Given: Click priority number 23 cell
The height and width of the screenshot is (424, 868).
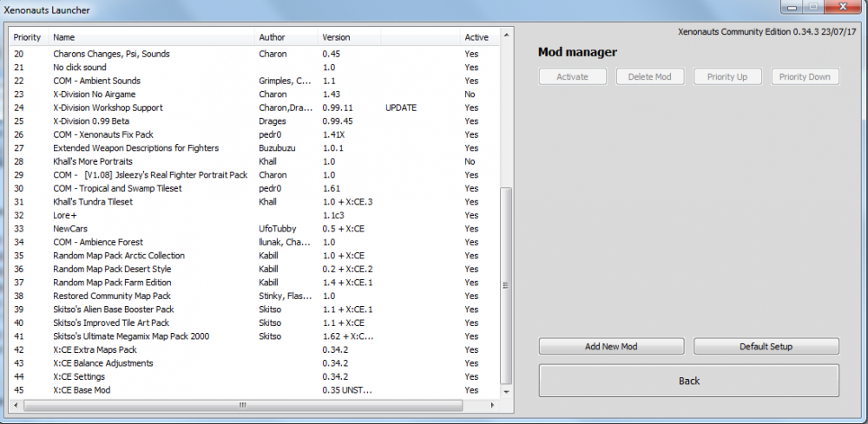Looking at the screenshot, I should 17,95.
